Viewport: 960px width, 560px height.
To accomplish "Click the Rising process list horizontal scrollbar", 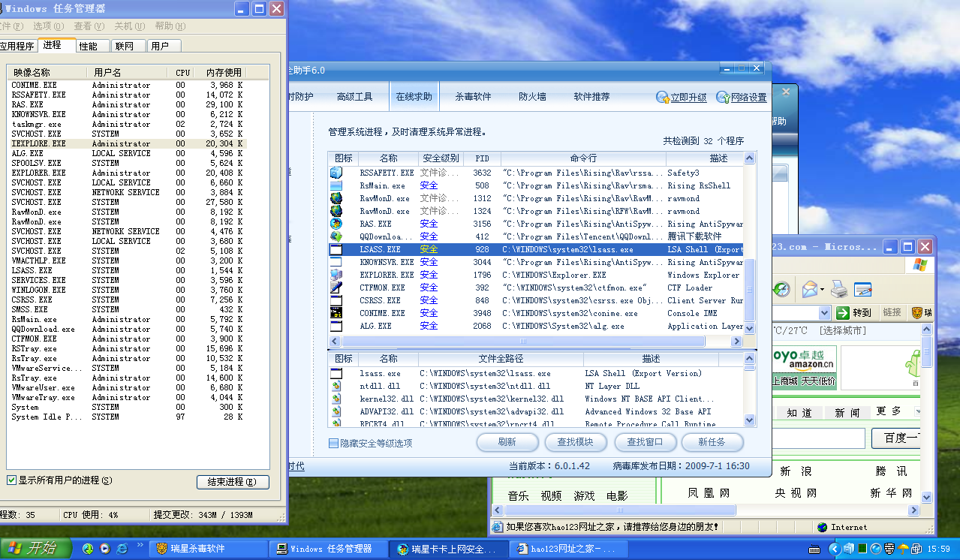I will 525,341.
